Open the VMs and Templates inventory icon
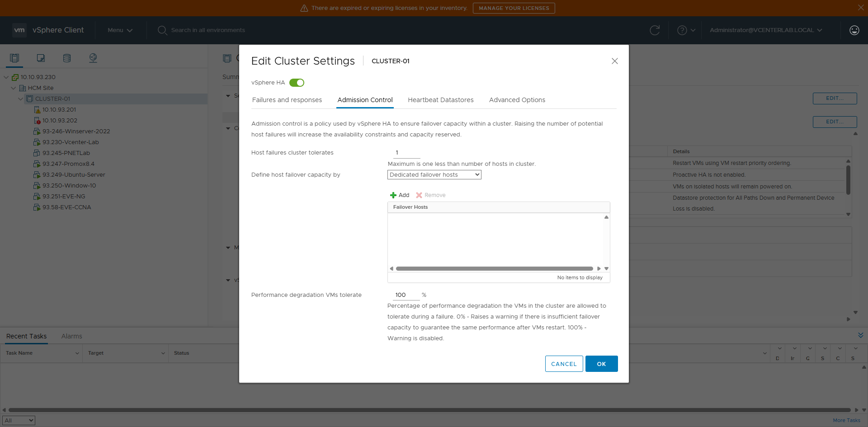 point(41,58)
